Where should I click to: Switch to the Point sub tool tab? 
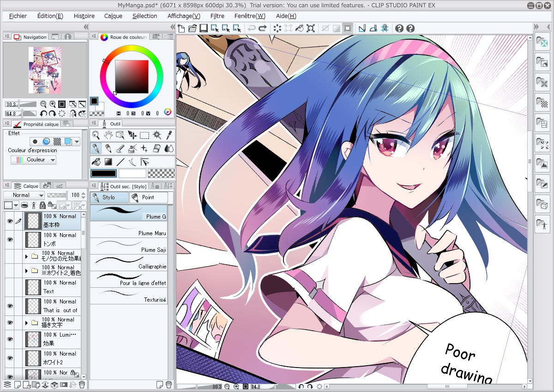click(148, 197)
